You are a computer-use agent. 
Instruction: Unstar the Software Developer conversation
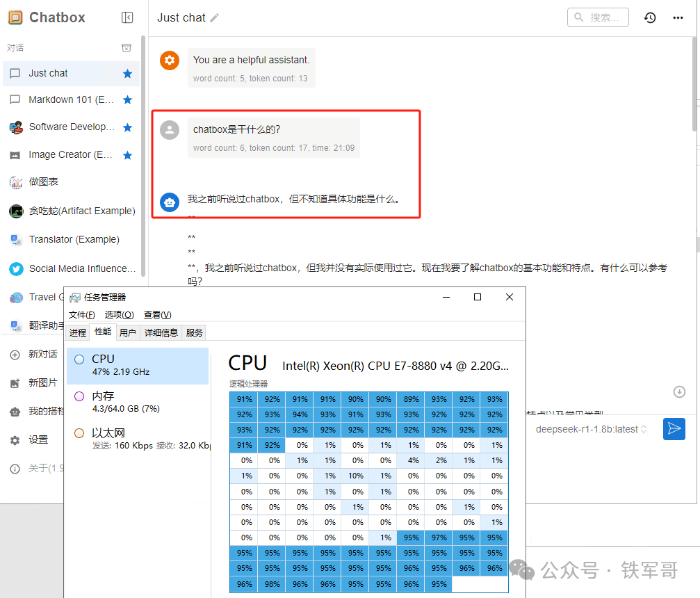coord(128,127)
